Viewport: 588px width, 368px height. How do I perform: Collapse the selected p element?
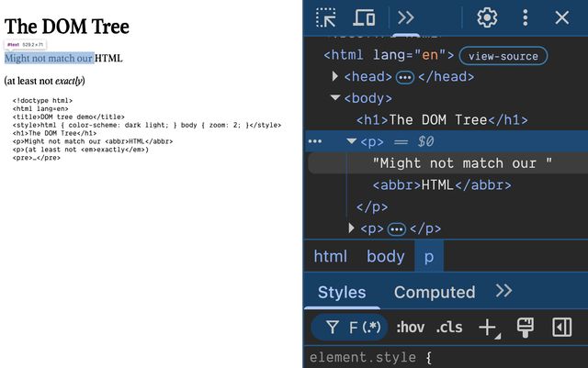pyautogui.click(x=351, y=141)
